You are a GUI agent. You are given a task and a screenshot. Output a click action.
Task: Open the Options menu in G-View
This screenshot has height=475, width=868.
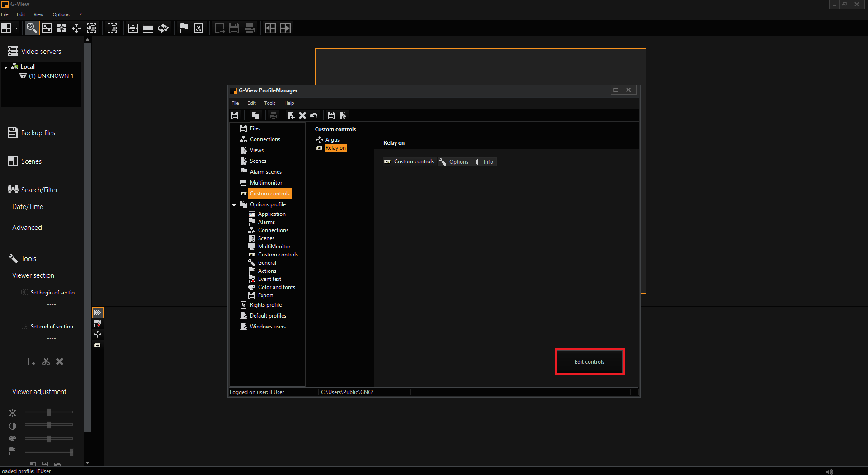coord(61,14)
